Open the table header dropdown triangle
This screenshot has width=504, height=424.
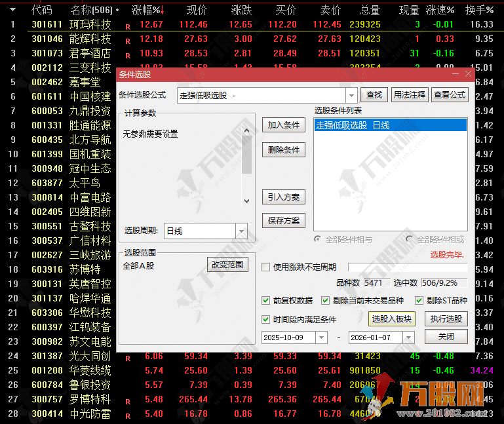13,10
